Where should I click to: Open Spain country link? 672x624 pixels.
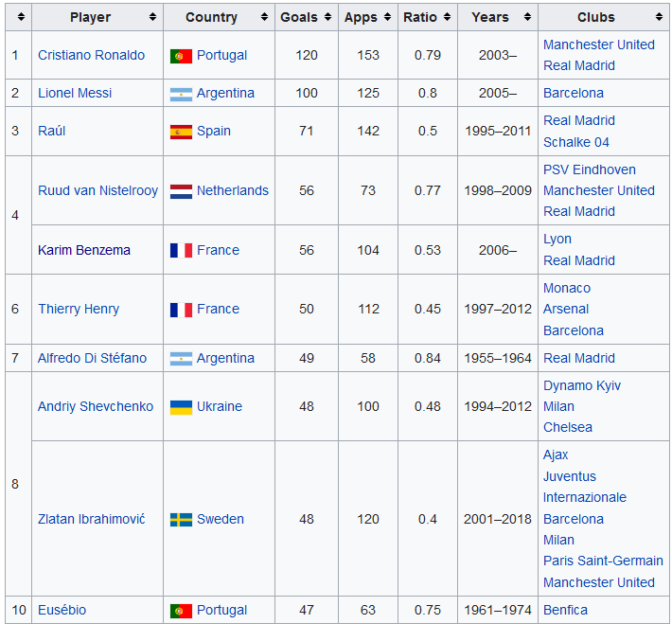(x=213, y=131)
